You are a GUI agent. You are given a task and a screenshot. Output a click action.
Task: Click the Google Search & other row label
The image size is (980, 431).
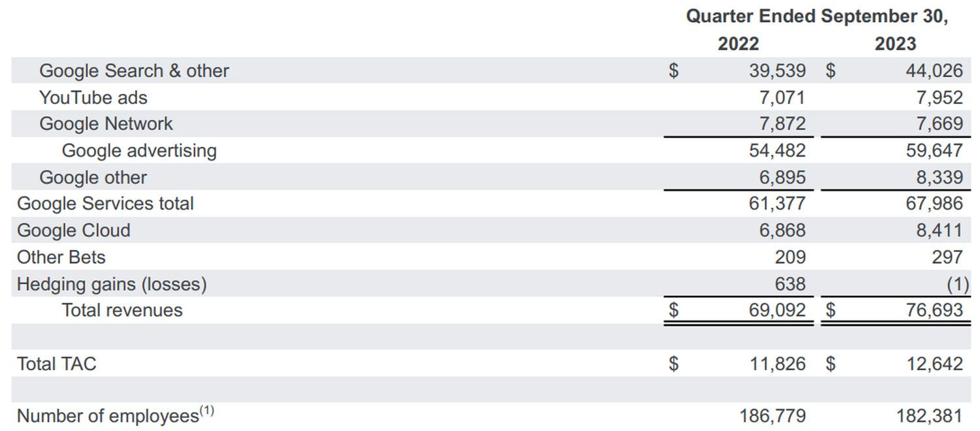pyautogui.click(x=134, y=71)
